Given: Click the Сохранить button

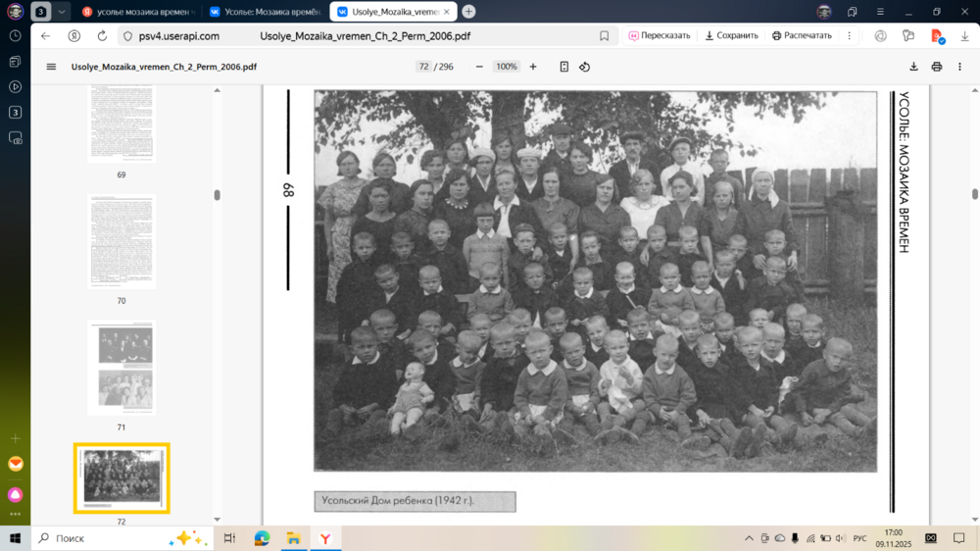Looking at the screenshot, I should click(x=731, y=35).
